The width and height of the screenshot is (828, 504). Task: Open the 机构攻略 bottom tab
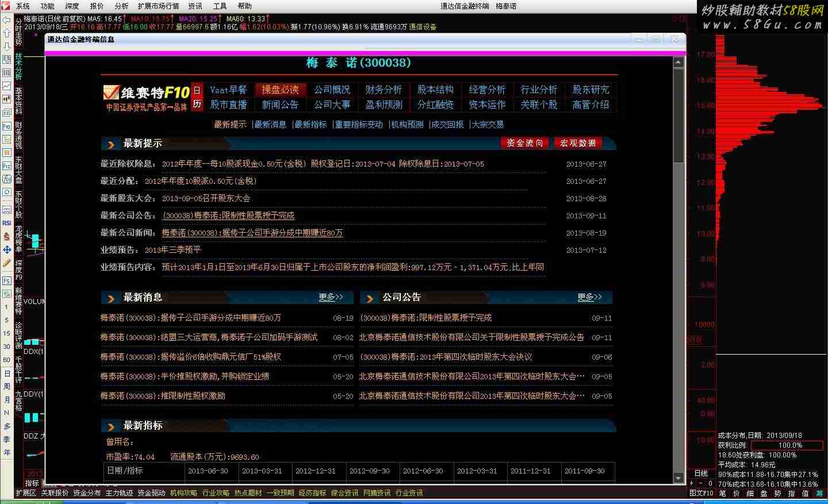(183, 493)
